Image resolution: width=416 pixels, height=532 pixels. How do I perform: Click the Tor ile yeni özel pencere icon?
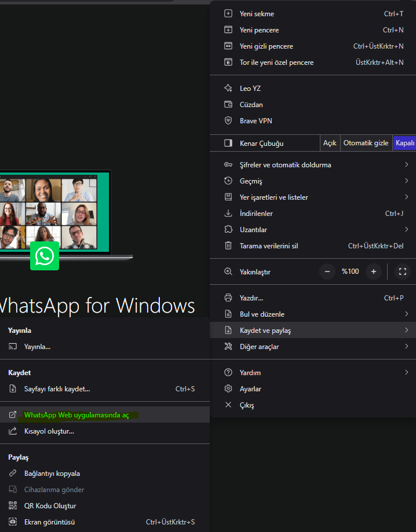pos(228,62)
